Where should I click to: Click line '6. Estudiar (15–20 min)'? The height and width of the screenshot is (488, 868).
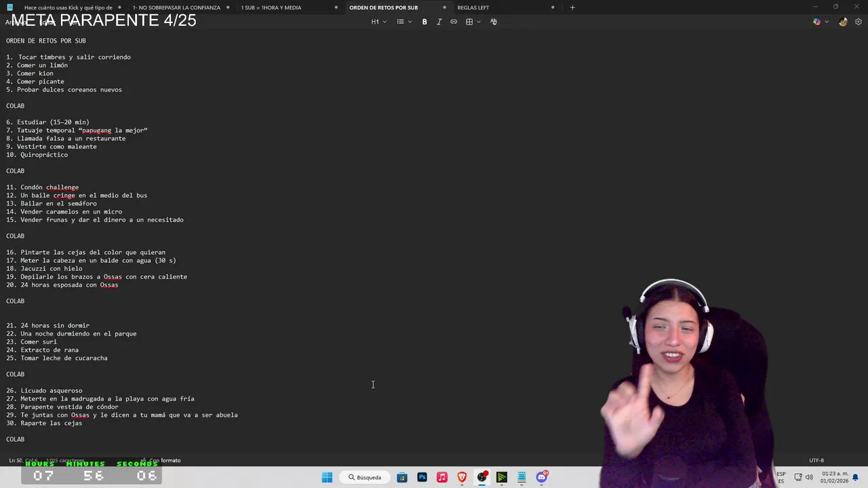47,122
